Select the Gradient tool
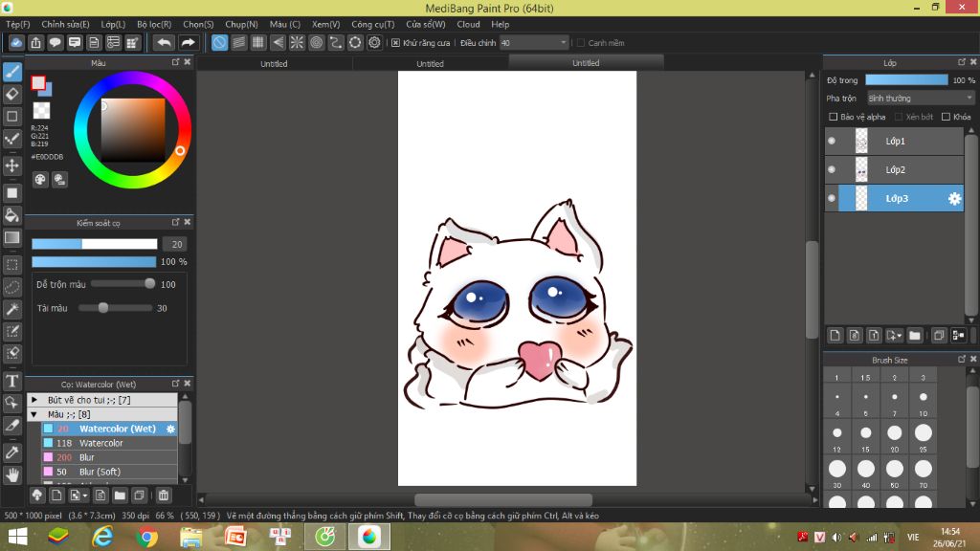This screenshot has height=551, width=980. [x=11, y=237]
